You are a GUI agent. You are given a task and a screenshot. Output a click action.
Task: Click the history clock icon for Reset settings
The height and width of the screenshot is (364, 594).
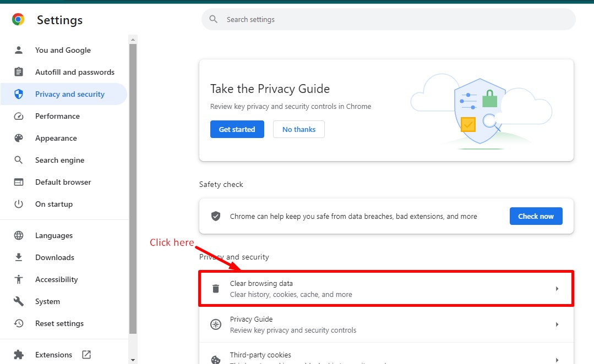click(19, 323)
